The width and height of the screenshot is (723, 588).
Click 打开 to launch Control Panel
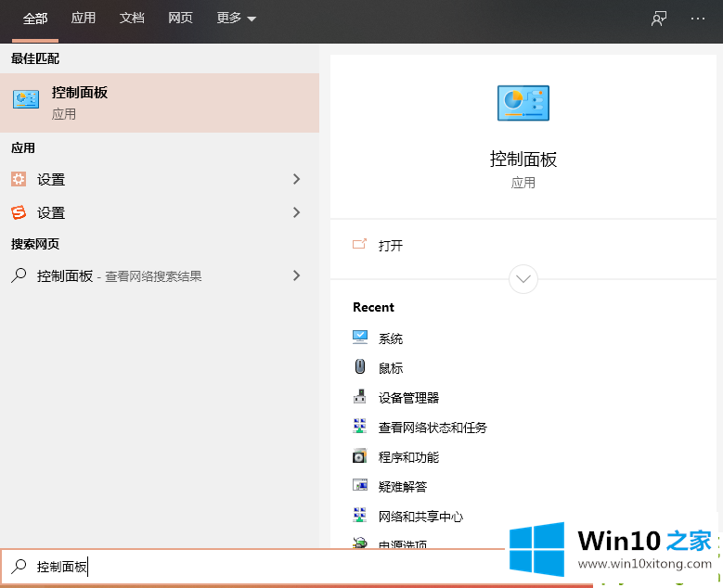coord(391,246)
